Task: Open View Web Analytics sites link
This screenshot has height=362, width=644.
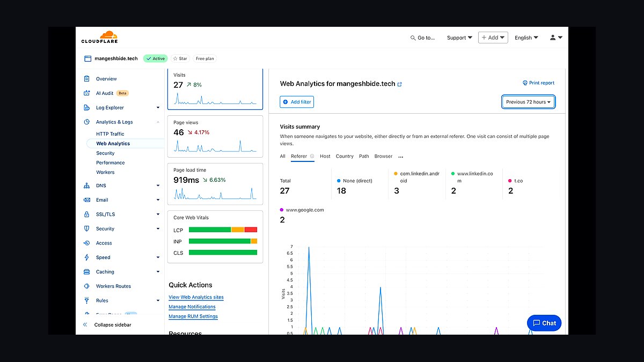Action: pyautogui.click(x=196, y=297)
